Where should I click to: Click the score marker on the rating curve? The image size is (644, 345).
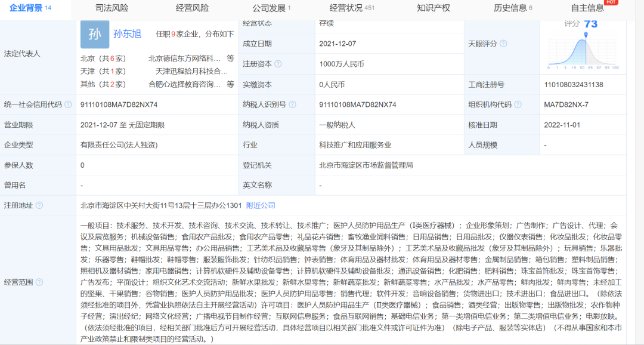586,35
